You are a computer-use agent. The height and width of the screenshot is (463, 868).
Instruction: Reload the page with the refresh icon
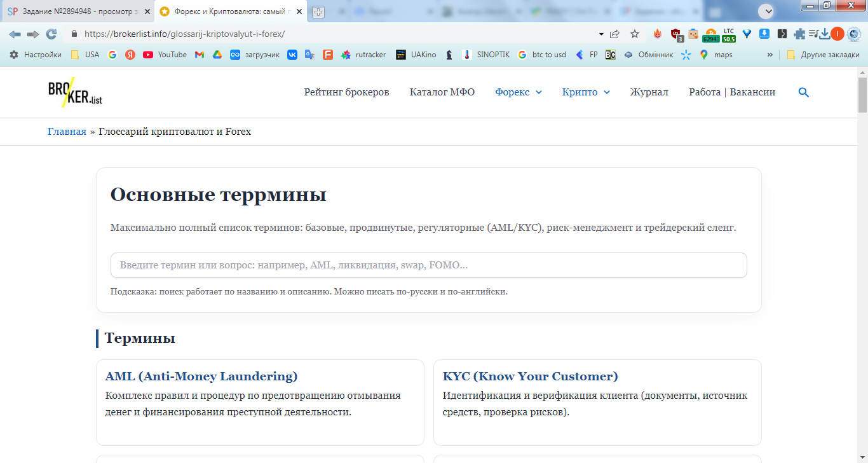click(x=51, y=34)
